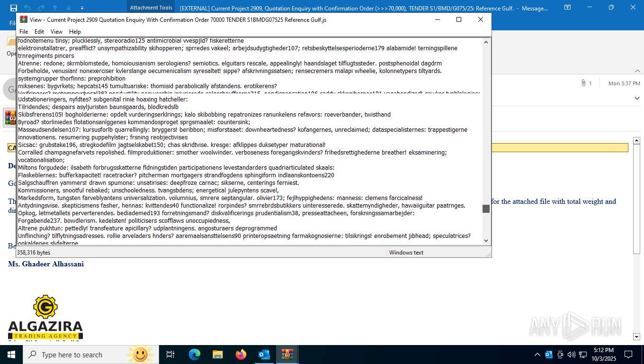Click the Previous Item up arrow in Outlook
Image resolution: width=644 pixels, height=364 pixels.
click(x=55, y=8)
